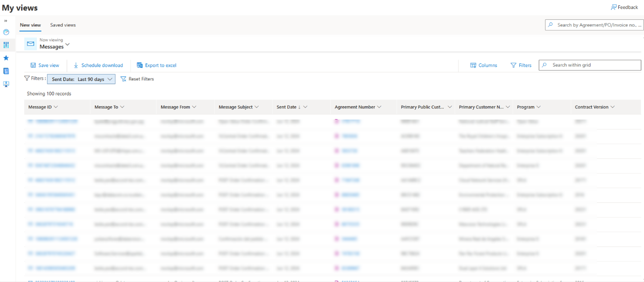Click the Reset Filters funnel icon
Image resolution: width=644 pixels, height=282 pixels.
pyautogui.click(x=123, y=79)
